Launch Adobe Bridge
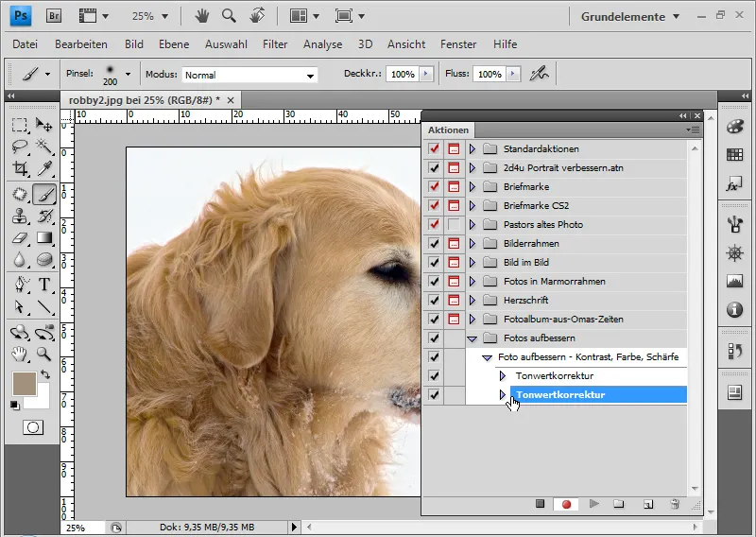This screenshot has width=756, height=537. (x=54, y=16)
